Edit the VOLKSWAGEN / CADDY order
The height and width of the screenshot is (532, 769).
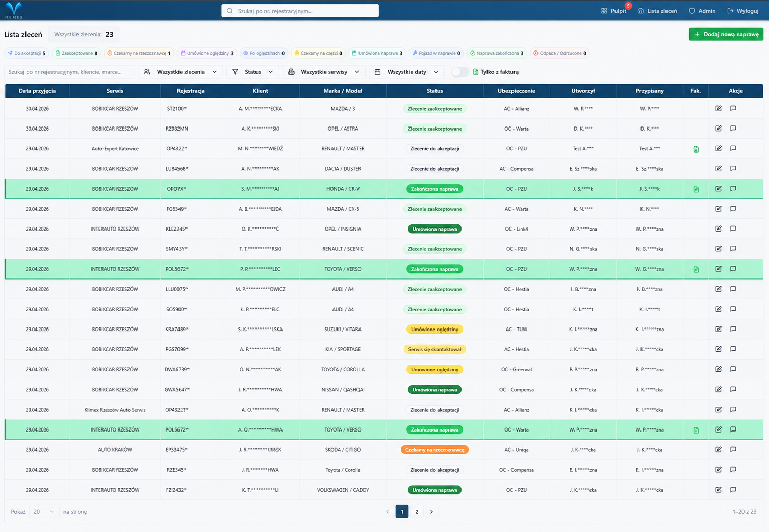tap(719, 490)
